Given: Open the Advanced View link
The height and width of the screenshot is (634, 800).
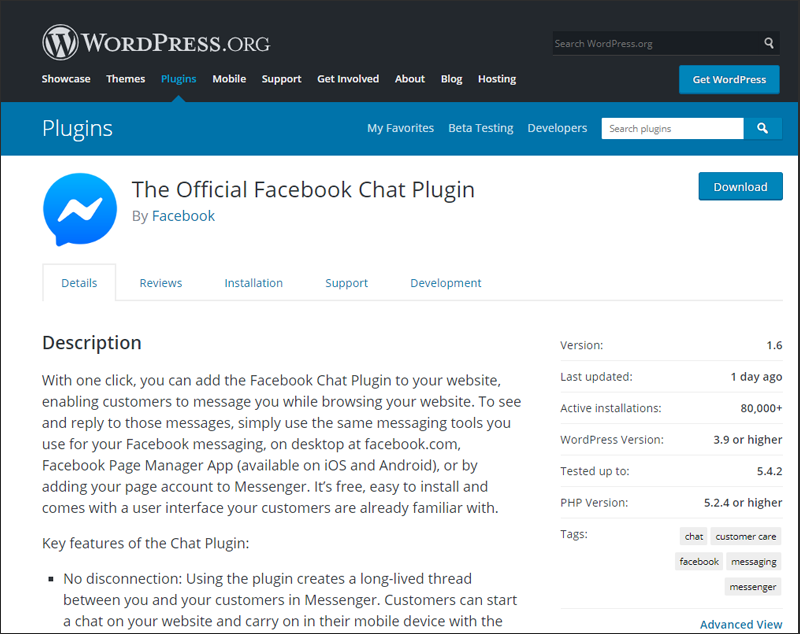Looking at the screenshot, I should 741,624.
